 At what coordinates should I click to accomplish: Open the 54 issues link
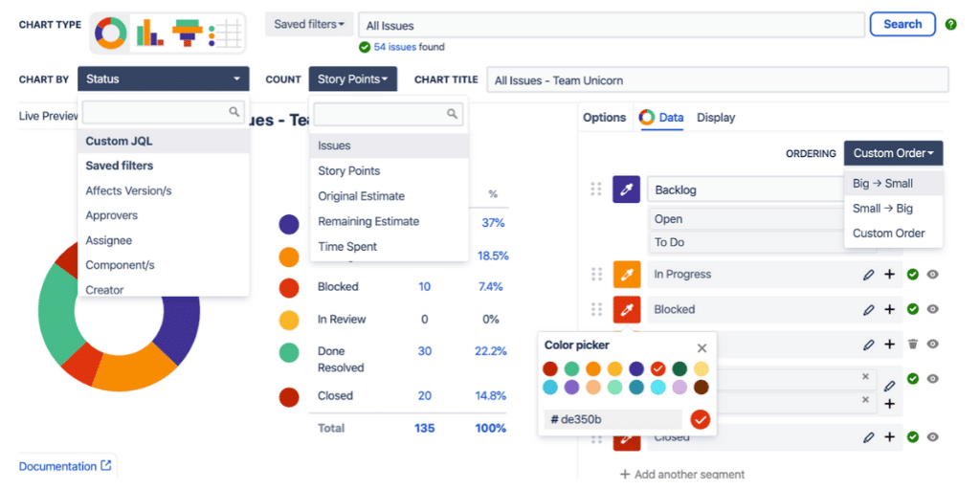click(395, 47)
